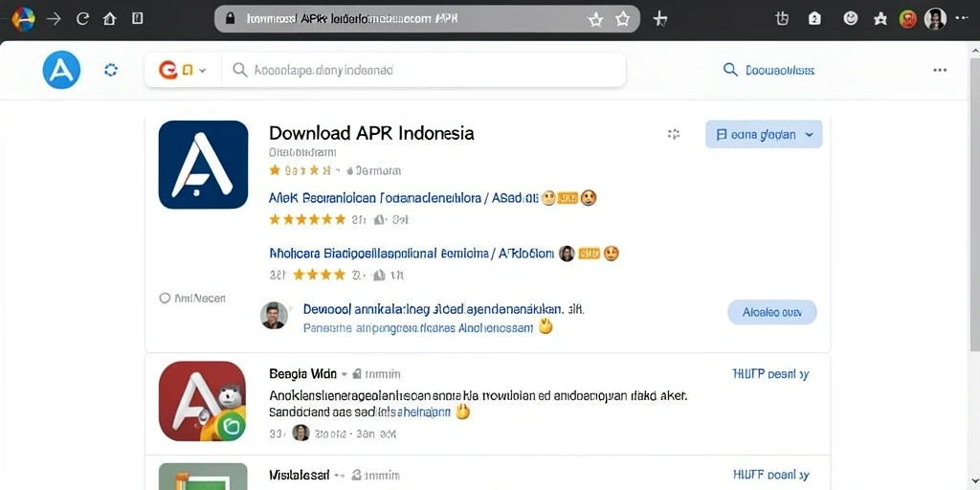Click the padlock icon in the address bar
The height and width of the screenshot is (490, 980).
point(230,19)
